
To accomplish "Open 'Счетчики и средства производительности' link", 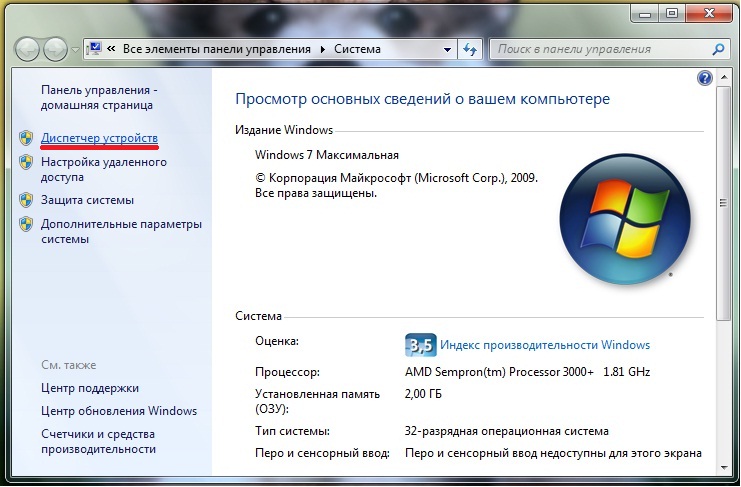I will [x=98, y=441].
